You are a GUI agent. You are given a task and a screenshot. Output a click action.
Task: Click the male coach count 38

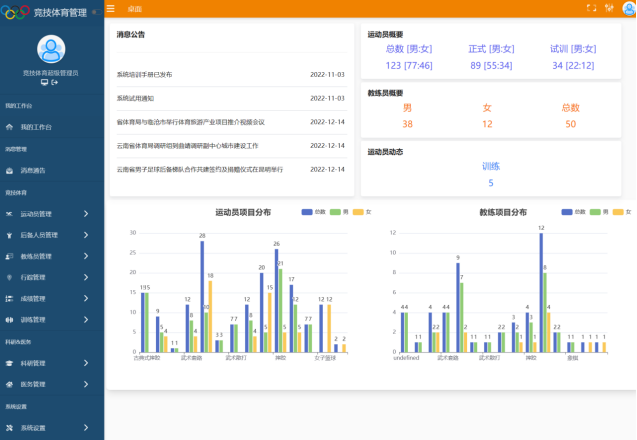coord(407,124)
